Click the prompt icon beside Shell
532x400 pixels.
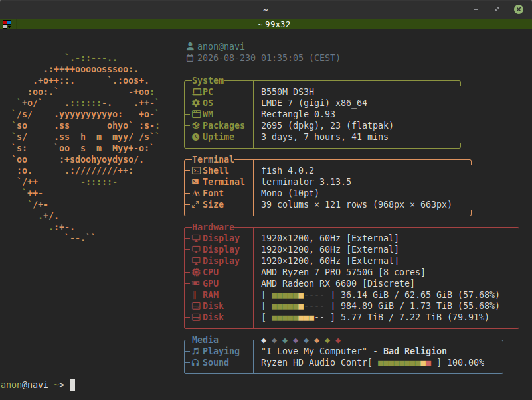click(197, 170)
